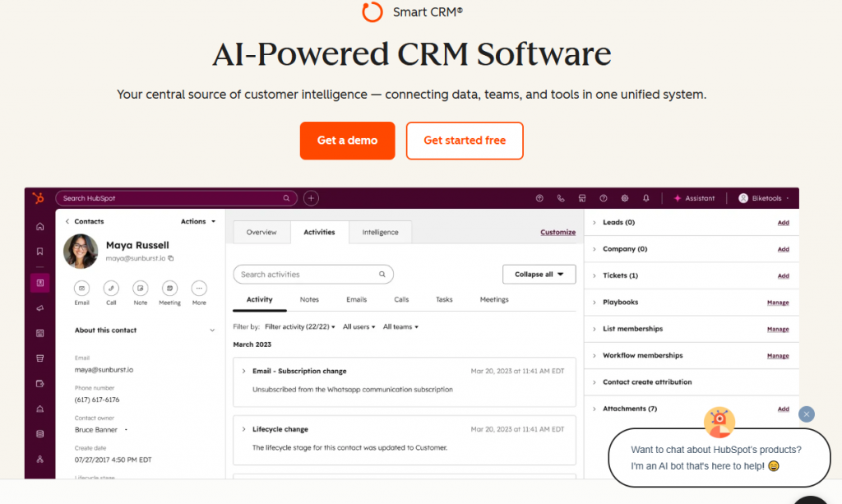Open the notifications bell in top bar
The image size is (842, 504).
tap(646, 198)
